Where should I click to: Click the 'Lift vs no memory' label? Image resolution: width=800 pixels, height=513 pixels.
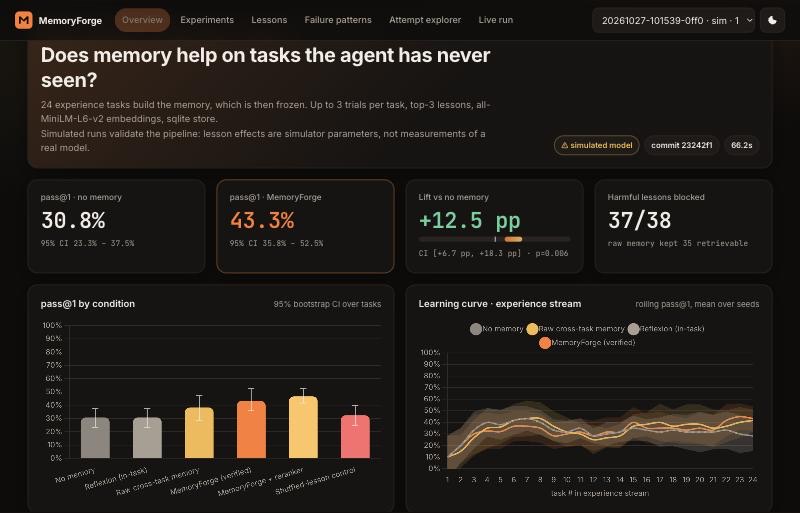(454, 197)
